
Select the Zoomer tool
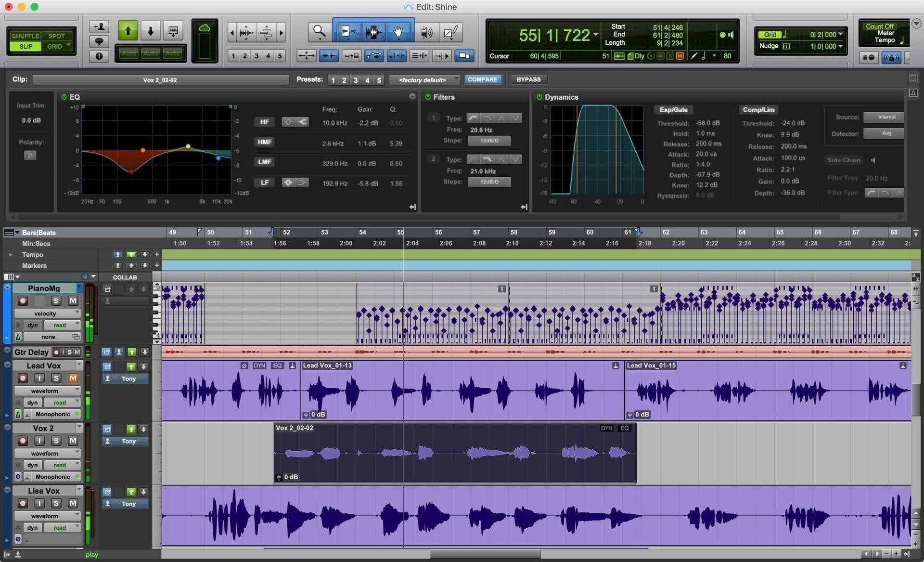[319, 32]
